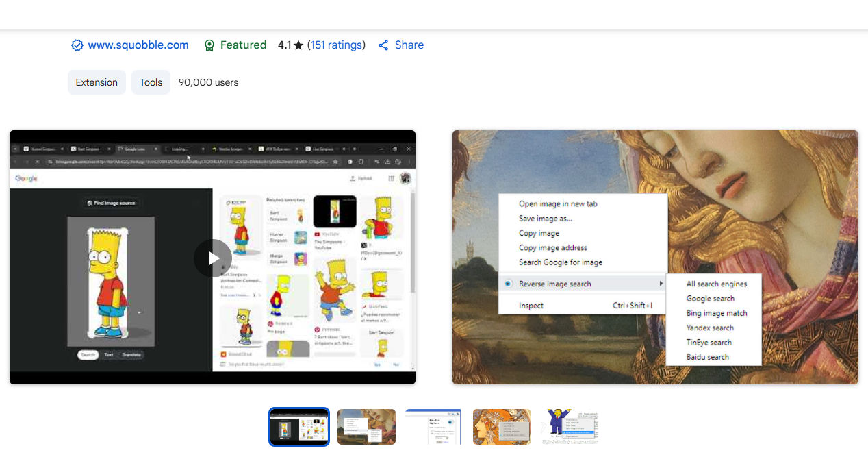Click the 4.1 rating value text
Viewport: 868px width, 457px height.
click(284, 45)
